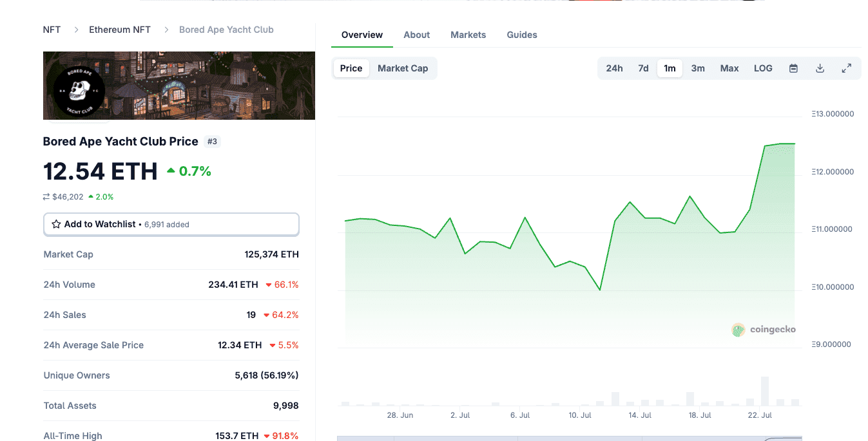The height and width of the screenshot is (441, 868).
Task: Click the 24h Sales label
Action: click(65, 315)
